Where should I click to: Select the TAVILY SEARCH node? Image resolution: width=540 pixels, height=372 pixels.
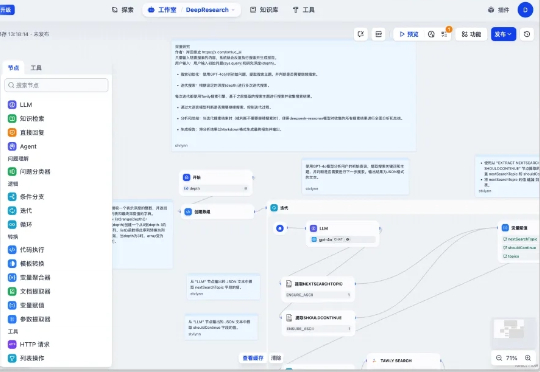point(404,361)
